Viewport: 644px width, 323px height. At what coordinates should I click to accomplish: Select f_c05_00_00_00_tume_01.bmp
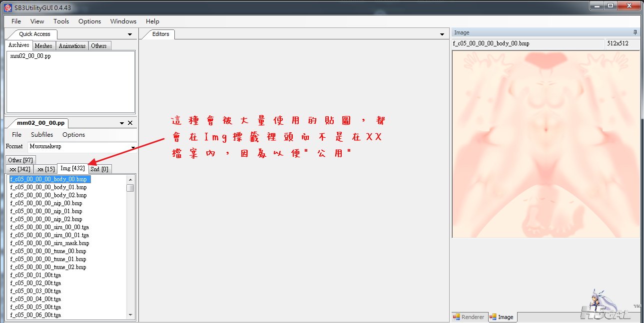click(48, 259)
